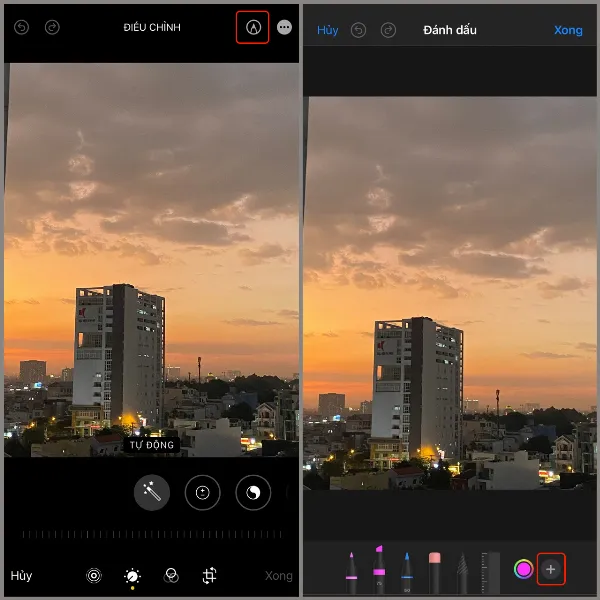This screenshot has height=600, width=600.
Task: Tap Xong in the Đánh dấu screen
Action: (568, 30)
